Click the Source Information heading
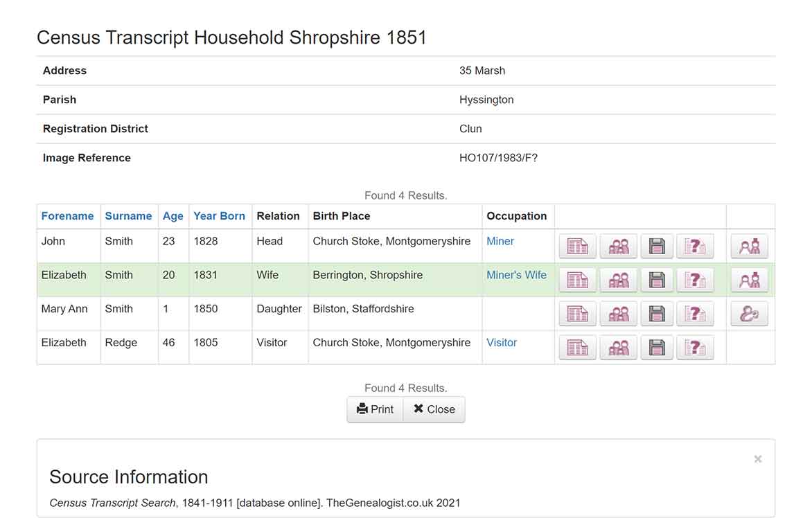This screenshot has height=518, width=812. [x=128, y=476]
